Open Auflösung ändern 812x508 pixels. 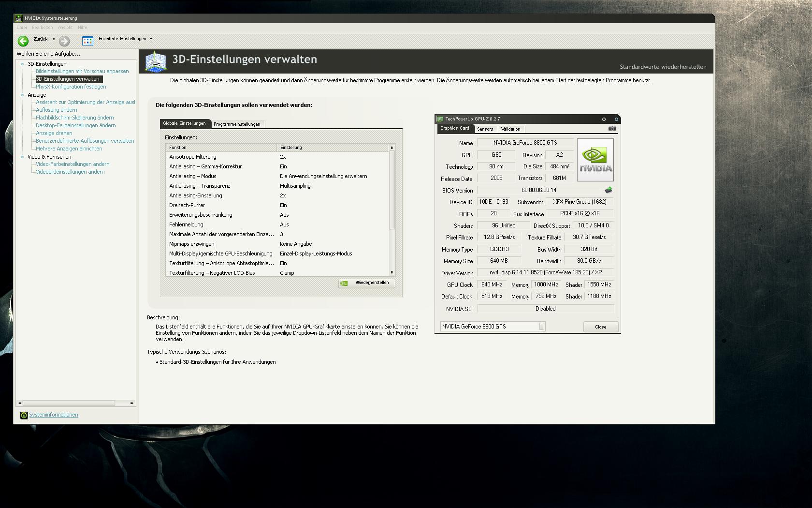point(57,110)
